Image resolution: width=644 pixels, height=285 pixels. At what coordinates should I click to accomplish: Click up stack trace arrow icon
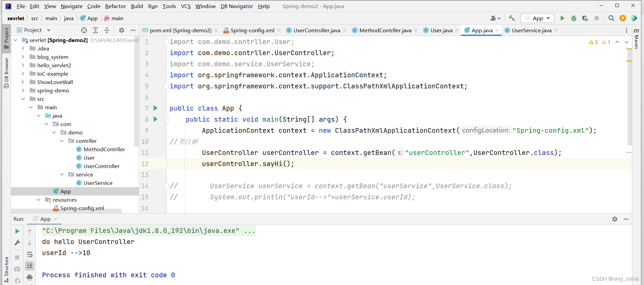point(30,231)
